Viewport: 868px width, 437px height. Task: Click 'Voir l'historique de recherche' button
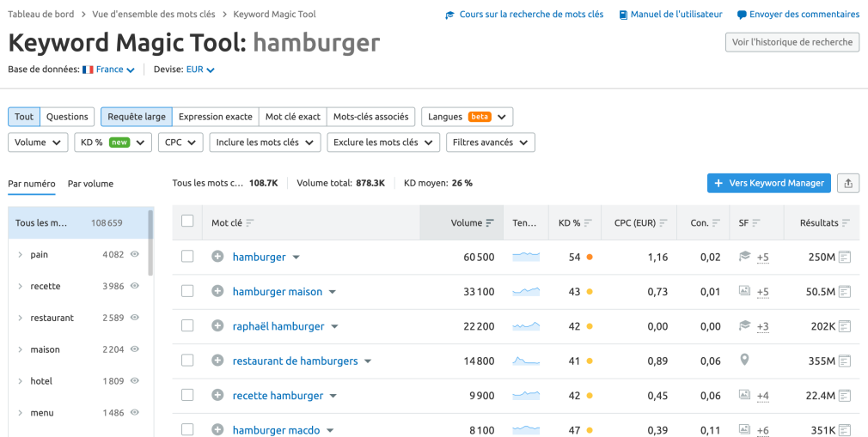(x=792, y=42)
